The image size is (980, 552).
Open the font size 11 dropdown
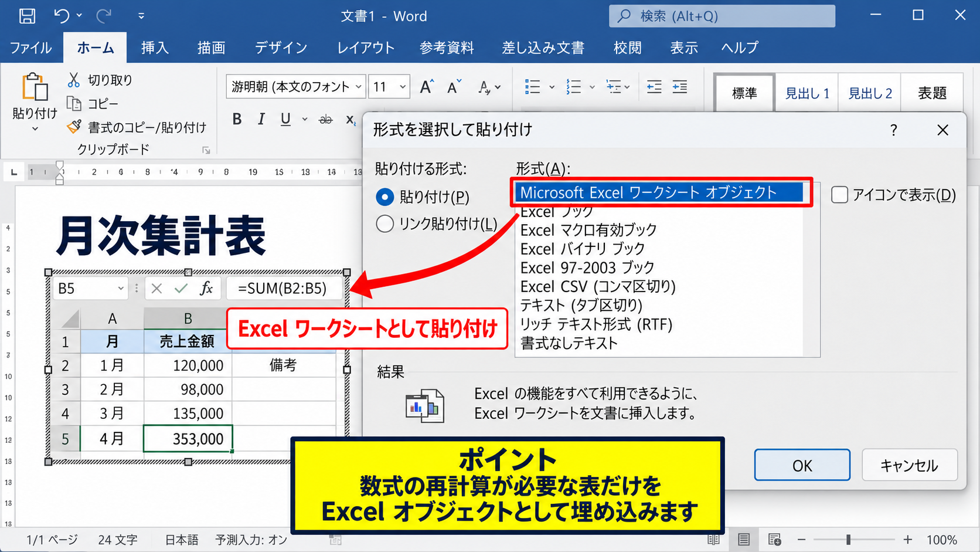pyautogui.click(x=403, y=87)
